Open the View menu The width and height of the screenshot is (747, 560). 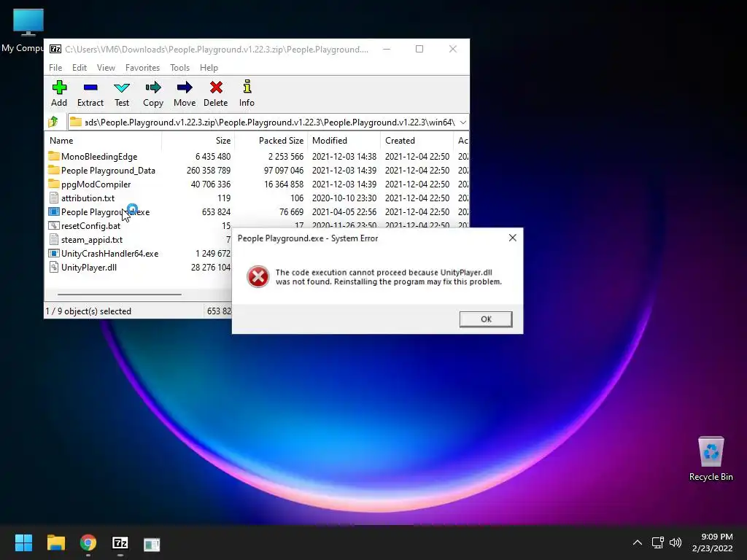pyautogui.click(x=106, y=68)
